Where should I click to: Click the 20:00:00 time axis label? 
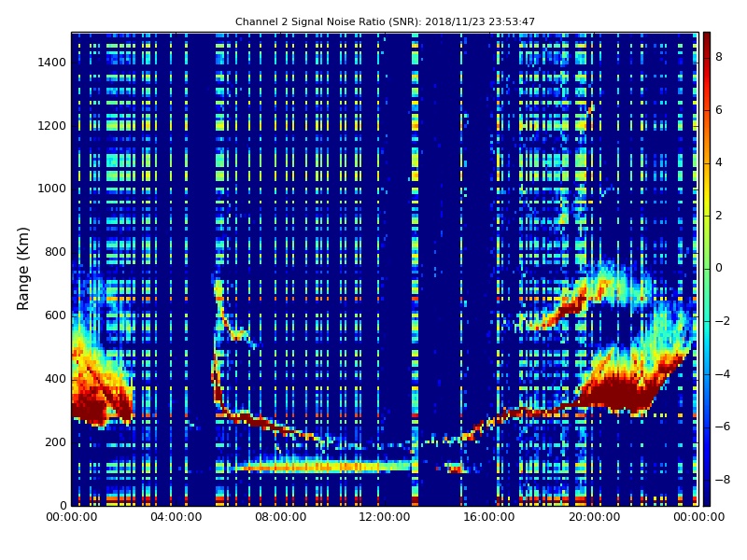[594, 517]
